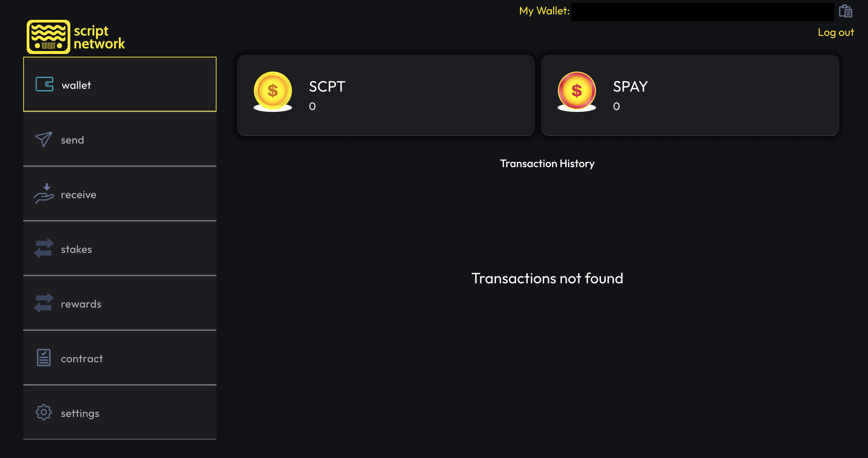Select the SCPT balance card
This screenshot has width=868, height=458.
click(x=386, y=95)
